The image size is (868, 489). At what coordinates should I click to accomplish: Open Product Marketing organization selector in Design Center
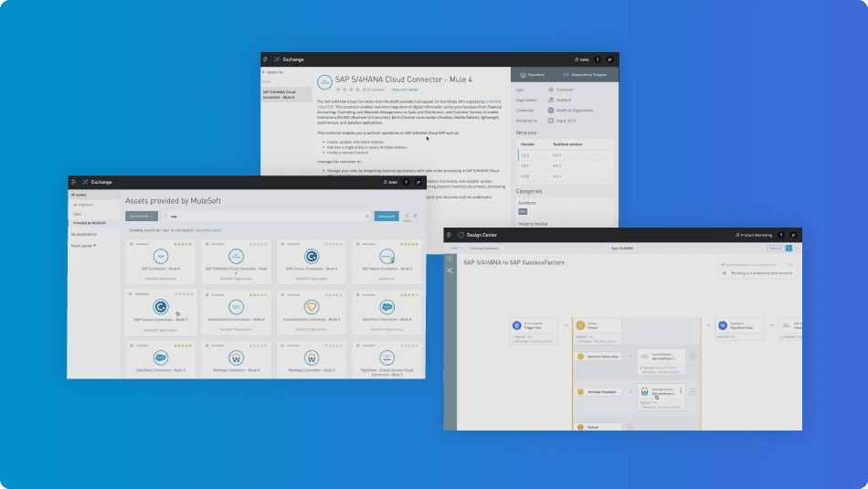(754, 235)
